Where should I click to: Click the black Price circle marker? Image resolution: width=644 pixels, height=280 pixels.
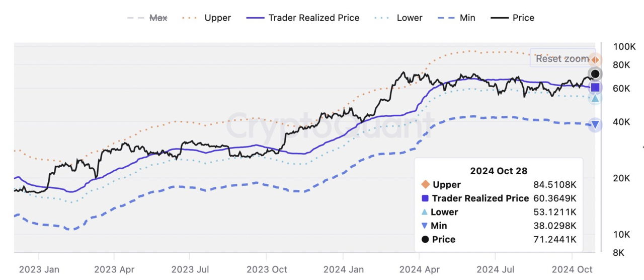(x=595, y=74)
